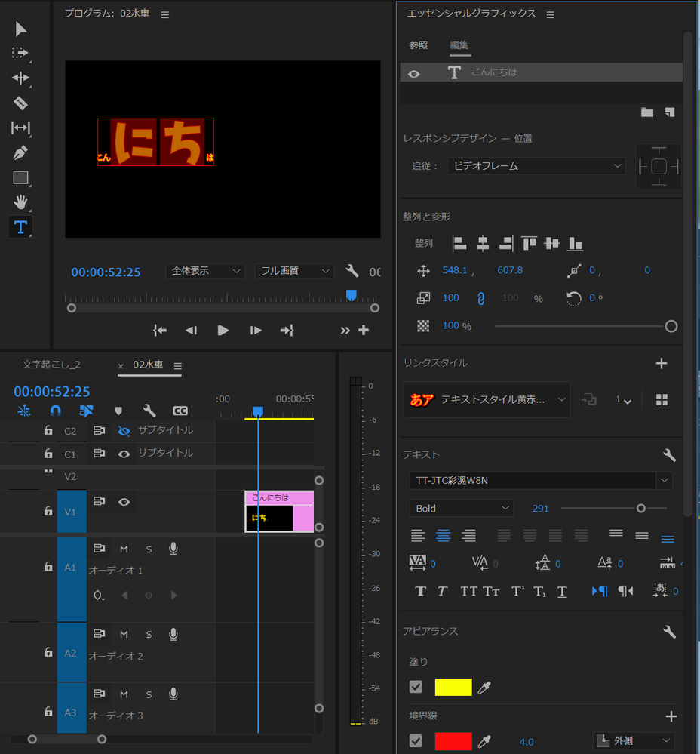This screenshot has height=754, width=700.
Task: Show the hidden C2 サブタイトル caption track
Action: coord(125,431)
